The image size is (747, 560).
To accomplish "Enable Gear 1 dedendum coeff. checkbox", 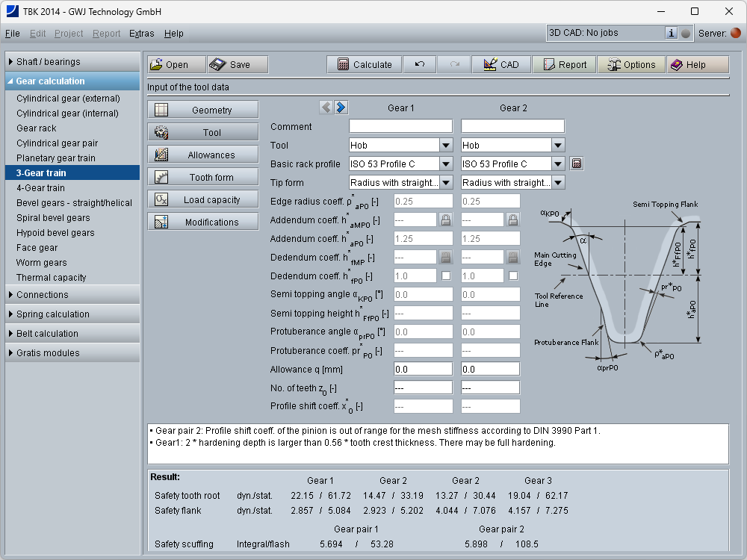I will click(446, 276).
